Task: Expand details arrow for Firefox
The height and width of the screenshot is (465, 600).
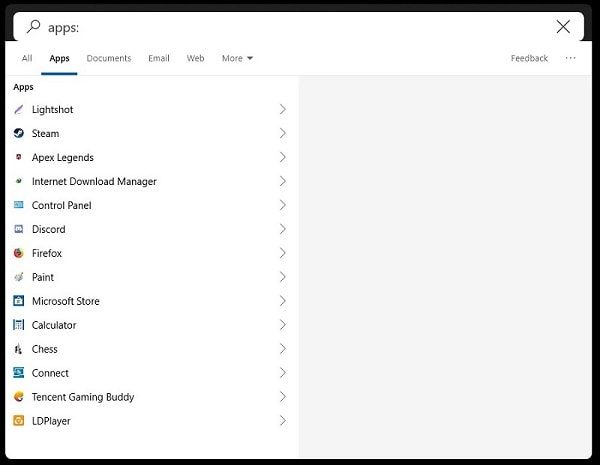Action: (283, 253)
